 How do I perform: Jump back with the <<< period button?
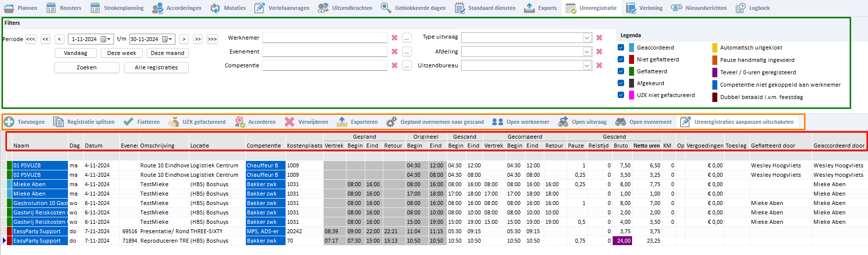pos(31,39)
